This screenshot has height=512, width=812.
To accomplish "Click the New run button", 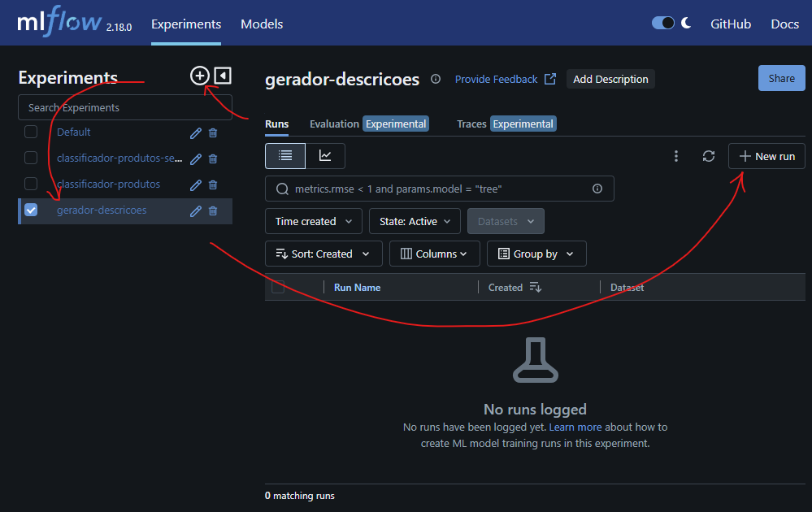I will click(766, 156).
